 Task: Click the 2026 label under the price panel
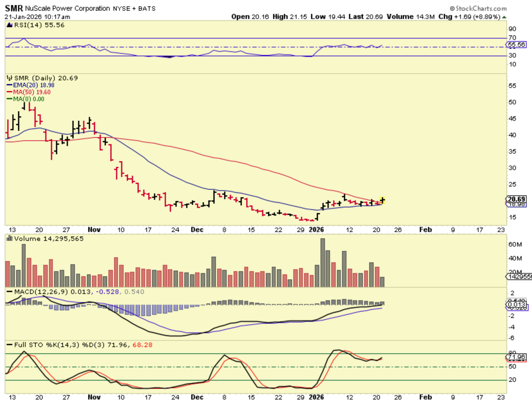pyautogui.click(x=316, y=230)
